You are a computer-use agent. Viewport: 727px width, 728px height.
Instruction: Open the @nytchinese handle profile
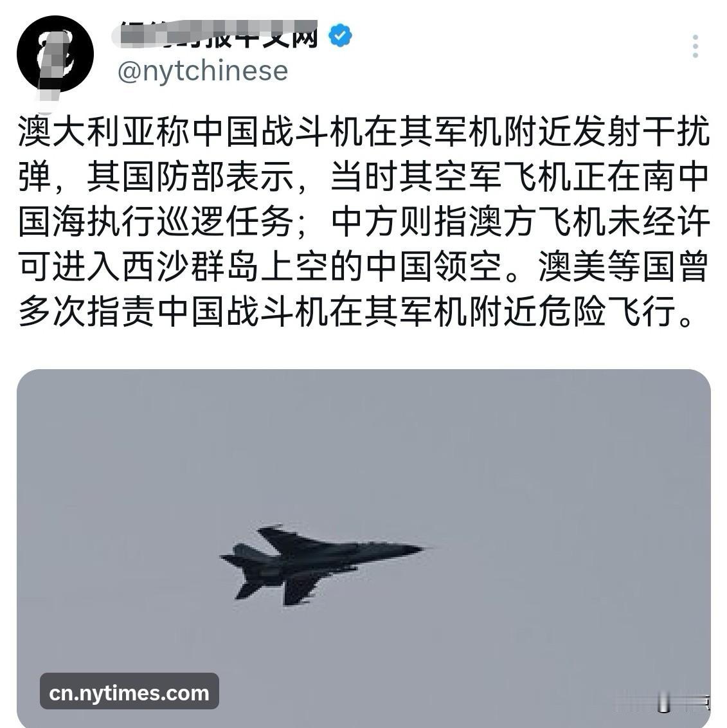point(202,71)
